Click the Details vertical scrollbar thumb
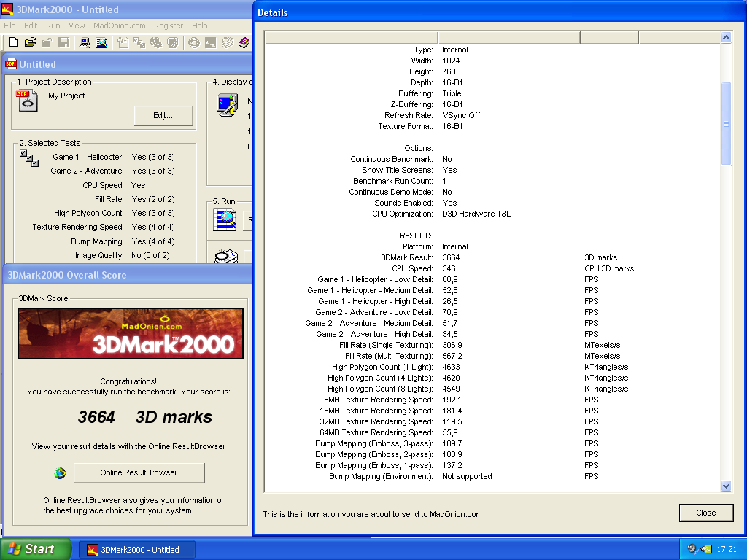 point(726,124)
